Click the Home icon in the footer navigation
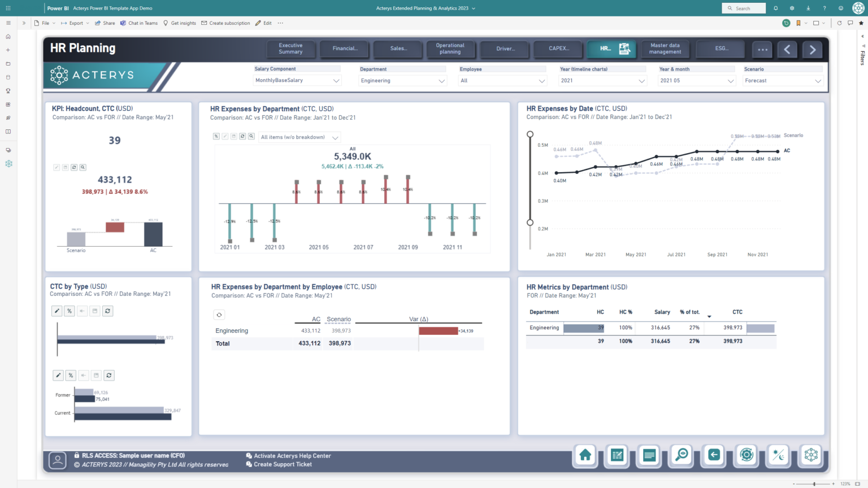 585,456
